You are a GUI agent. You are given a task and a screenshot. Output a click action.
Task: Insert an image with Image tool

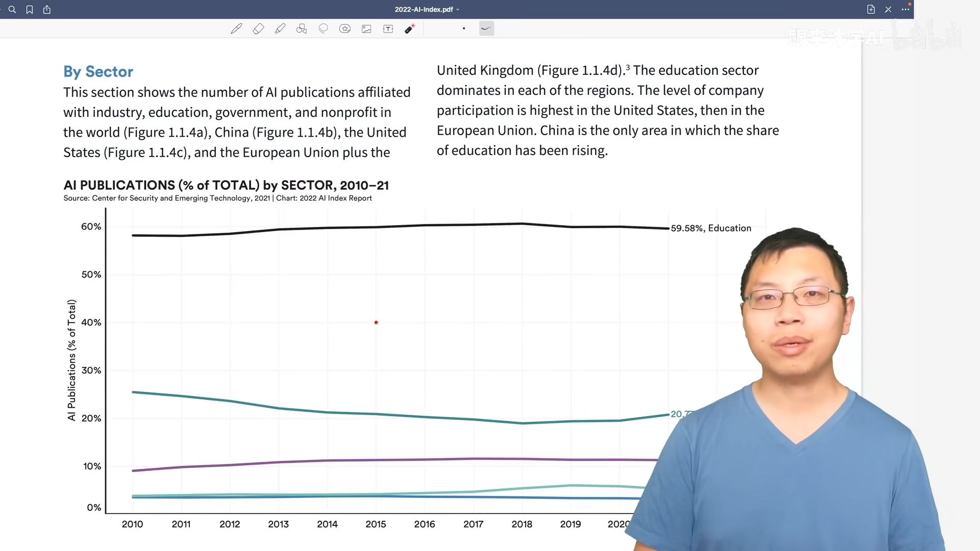(366, 29)
